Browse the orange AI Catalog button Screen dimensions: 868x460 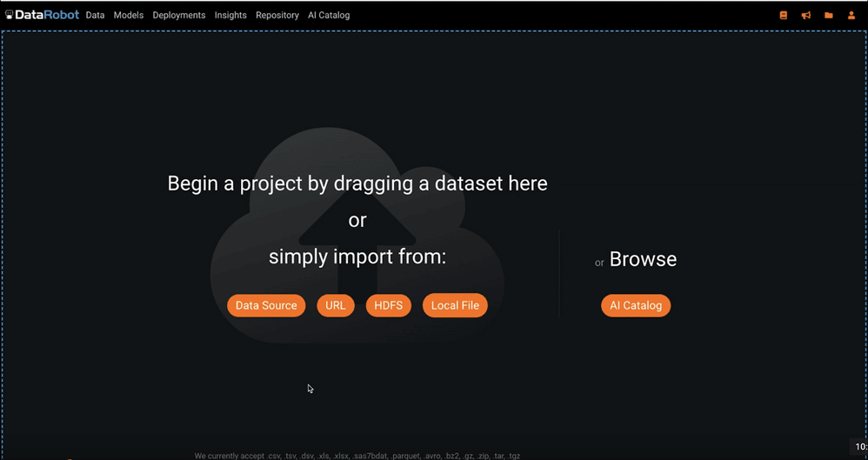[636, 305]
